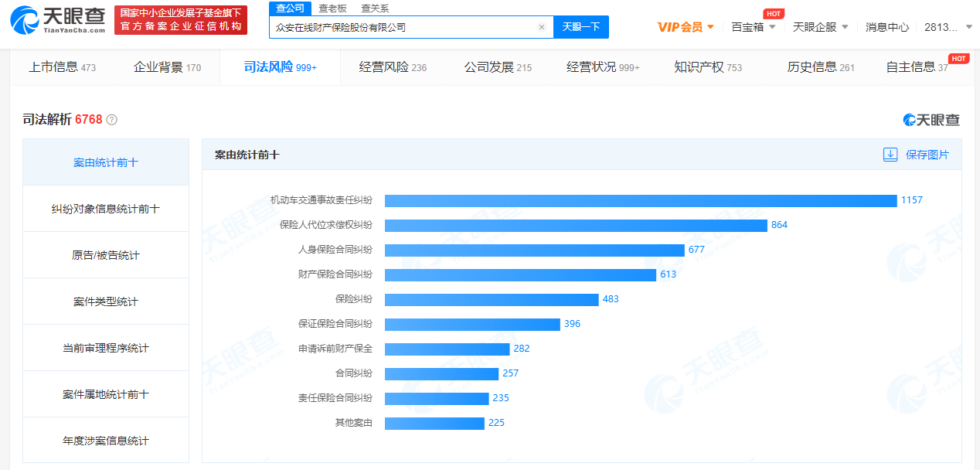Screen dimensions: 980x470
Task: Clear the search box with the X icon
Action: click(x=541, y=27)
